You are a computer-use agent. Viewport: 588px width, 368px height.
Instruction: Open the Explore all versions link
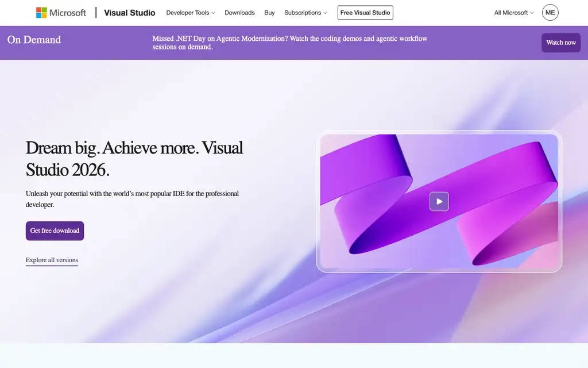point(52,260)
